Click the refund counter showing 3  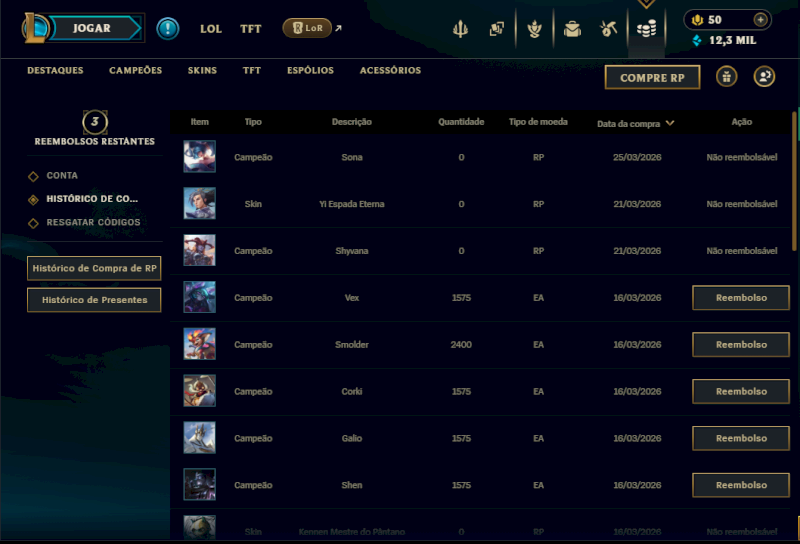[95, 122]
